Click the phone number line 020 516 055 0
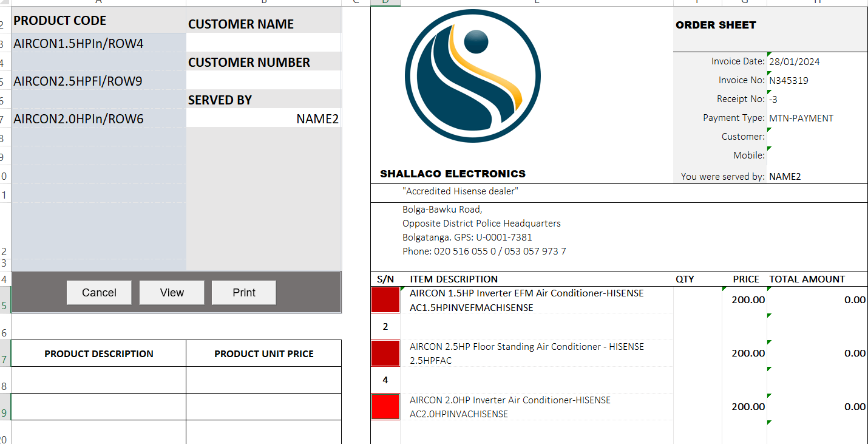The height and width of the screenshot is (444, 868). (x=484, y=251)
